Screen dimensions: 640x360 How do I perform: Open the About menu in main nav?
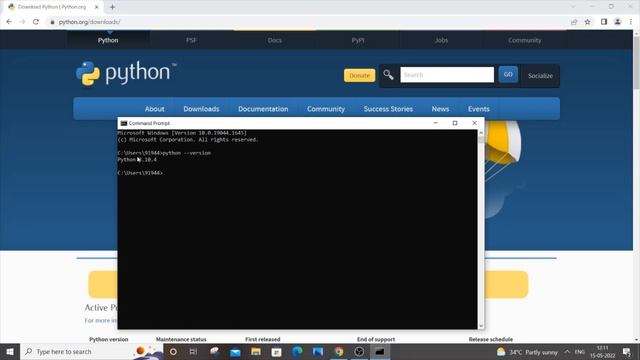tap(154, 109)
